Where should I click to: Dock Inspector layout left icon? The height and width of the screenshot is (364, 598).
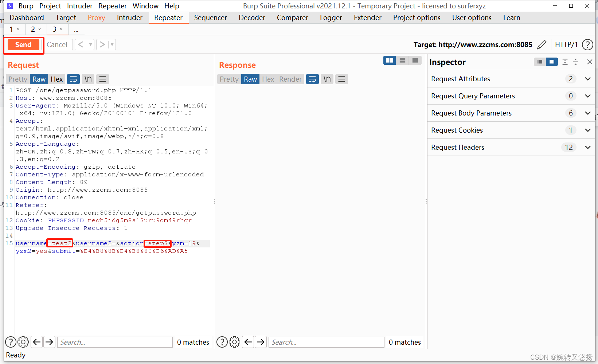540,62
